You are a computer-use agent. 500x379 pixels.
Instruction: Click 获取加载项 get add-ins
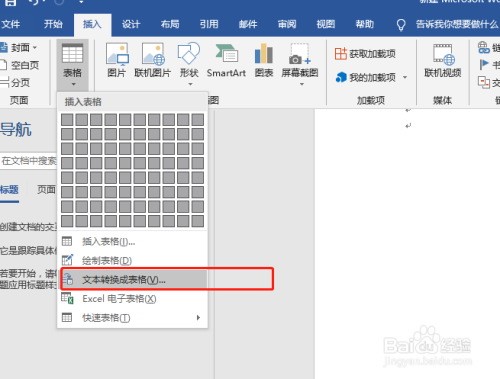pos(365,54)
